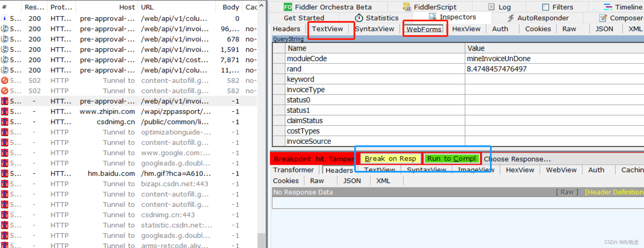
Task: Open the Fiddler Orchestra Beta tab
Action: (327, 7)
